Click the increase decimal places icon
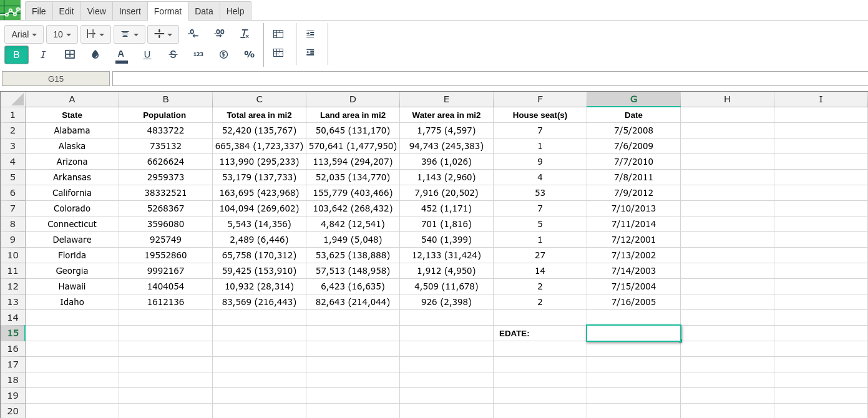The width and height of the screenshot is (868, 418). point(219,34)
